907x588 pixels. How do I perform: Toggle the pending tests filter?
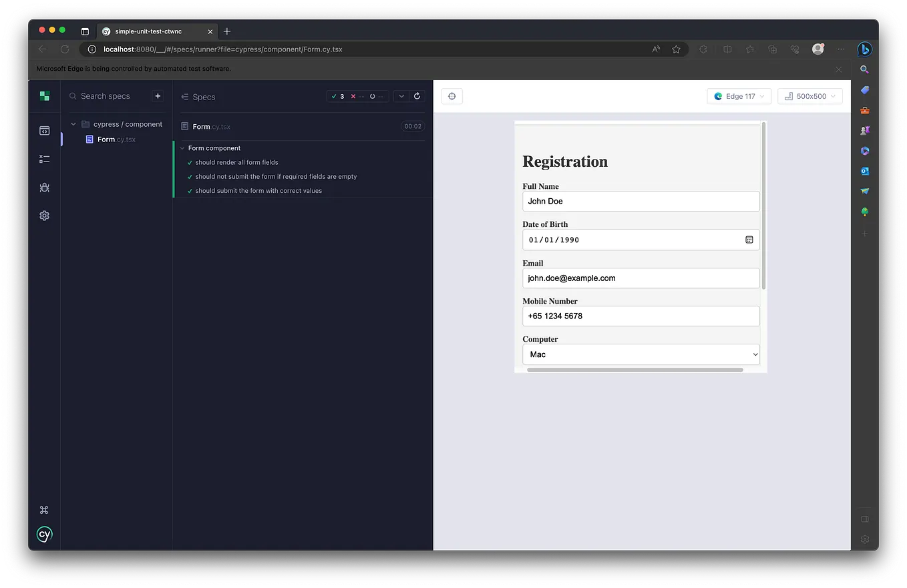tap(371, 96)
